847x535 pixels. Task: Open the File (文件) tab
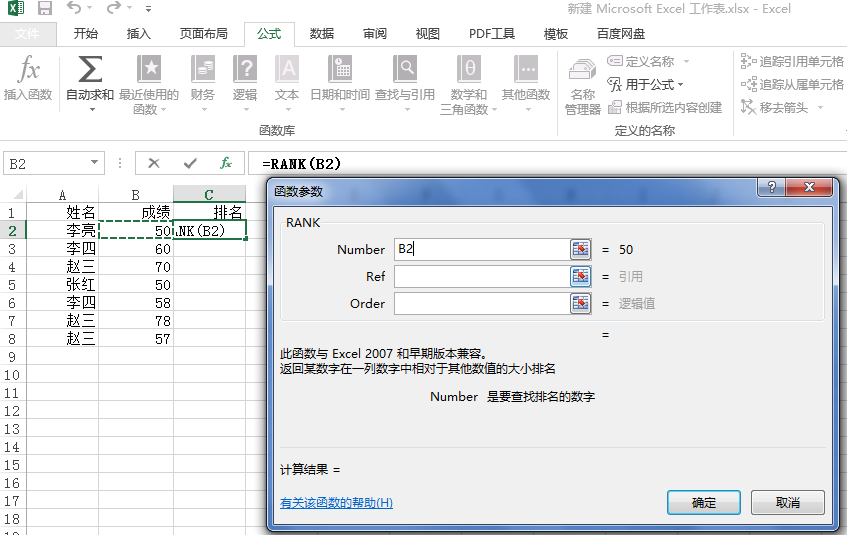(27, 34)
